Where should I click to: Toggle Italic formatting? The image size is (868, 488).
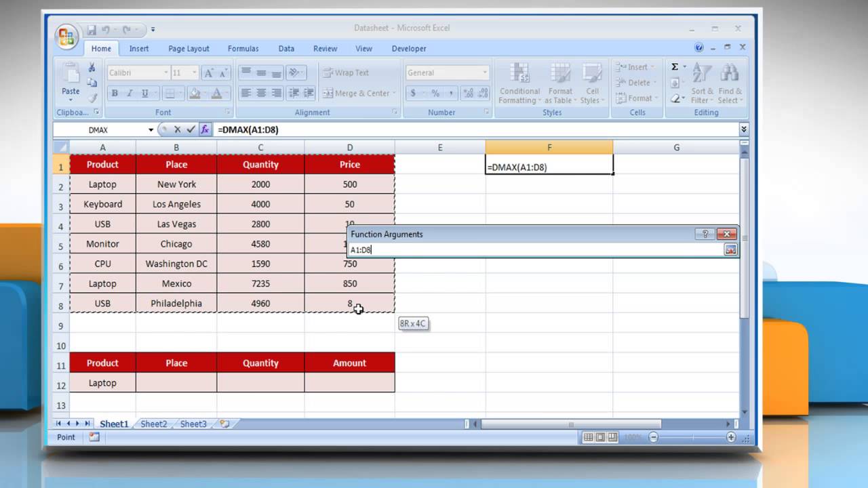coord(130,94)
